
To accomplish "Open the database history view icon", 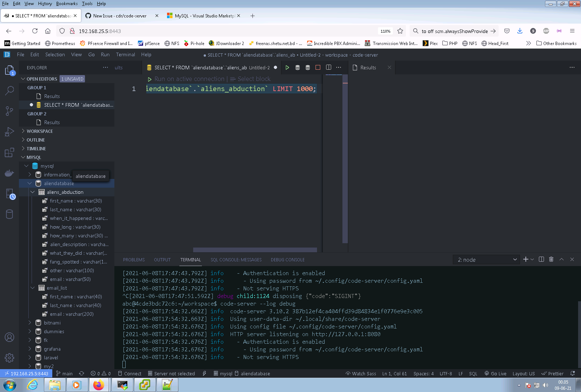I will tap(10, 194).
